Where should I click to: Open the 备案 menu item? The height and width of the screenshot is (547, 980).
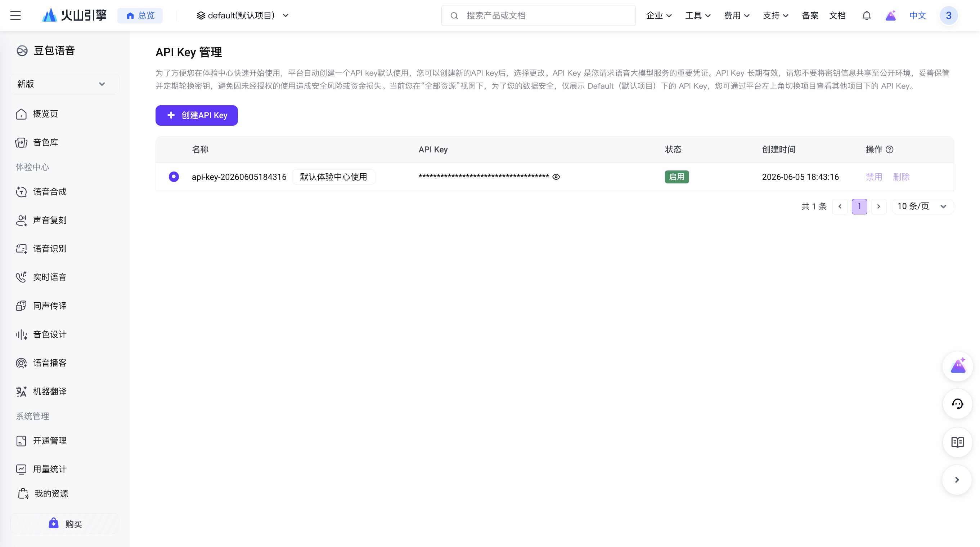[x=810, y=15]
